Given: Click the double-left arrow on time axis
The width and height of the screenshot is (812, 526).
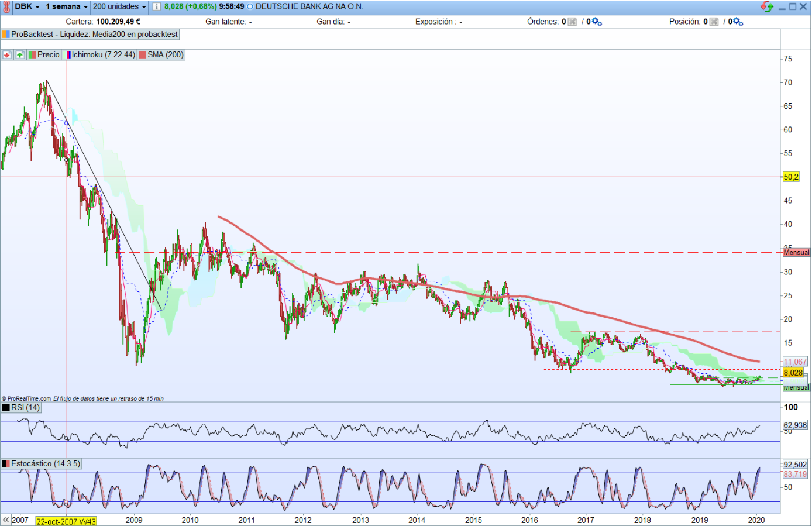Looking at the screenshot, I should point(6,520).
